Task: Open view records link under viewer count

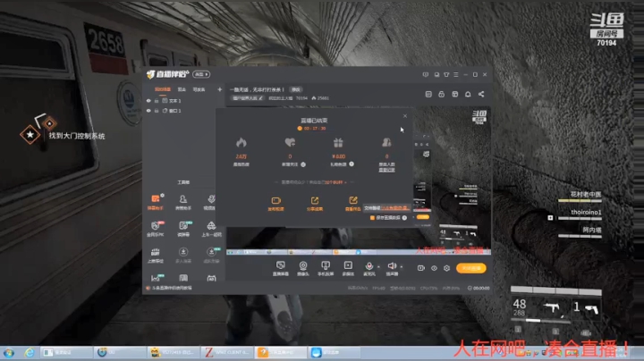Action: tap(386, 170)
